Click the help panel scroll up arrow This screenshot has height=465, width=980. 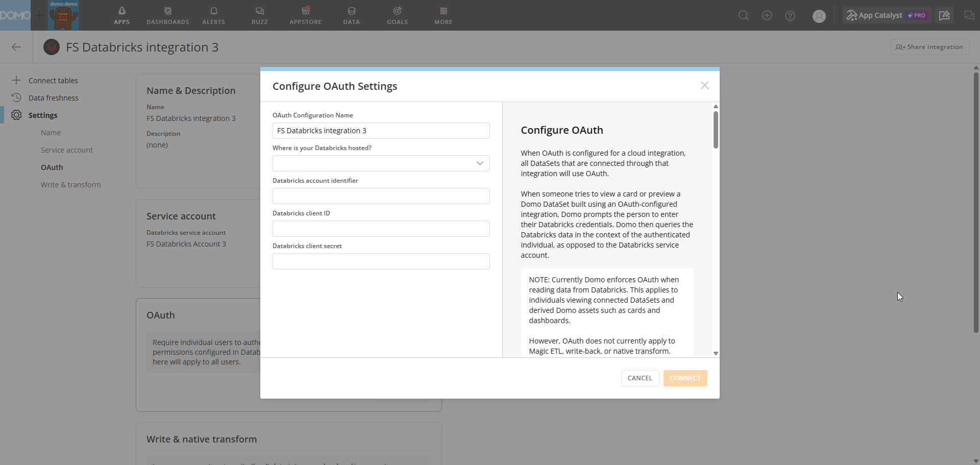pyautogui.click(x=716, y=106)
